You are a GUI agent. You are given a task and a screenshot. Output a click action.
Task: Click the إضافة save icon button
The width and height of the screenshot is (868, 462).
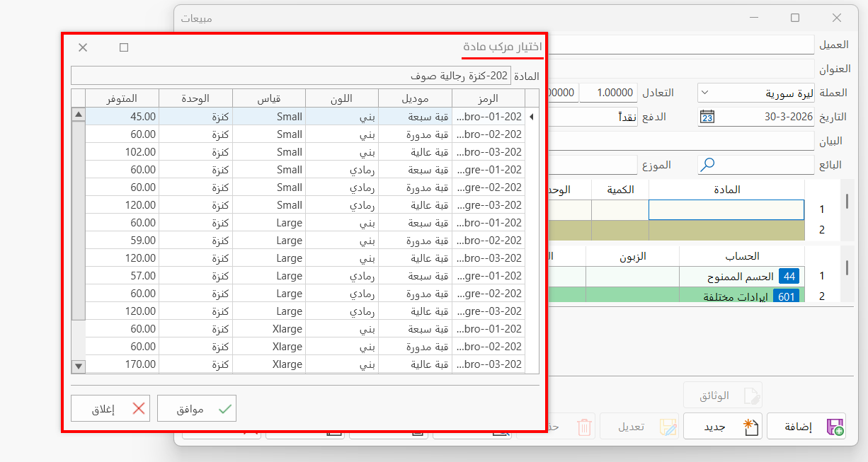806,427
